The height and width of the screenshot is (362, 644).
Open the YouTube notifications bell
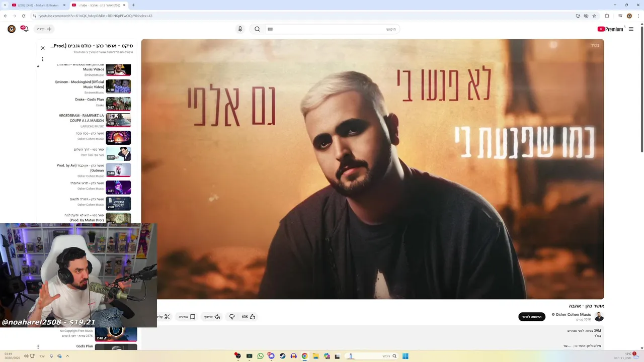click(x=24, y=29)
